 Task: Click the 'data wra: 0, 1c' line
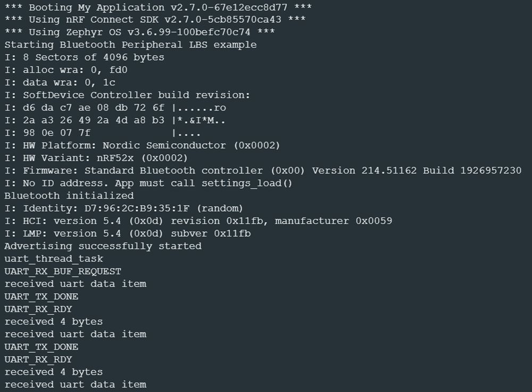pyautogui.click(x=60, y=83)
